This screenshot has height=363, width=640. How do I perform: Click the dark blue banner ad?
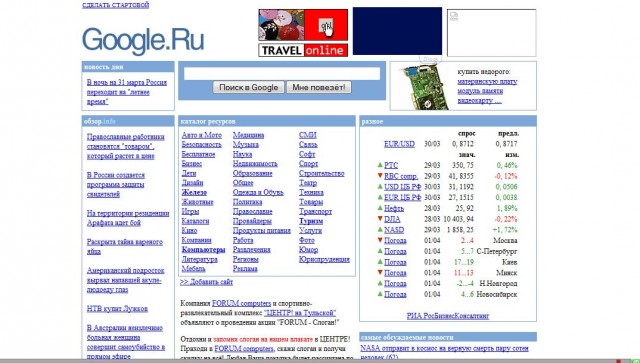tap(397, 31)
